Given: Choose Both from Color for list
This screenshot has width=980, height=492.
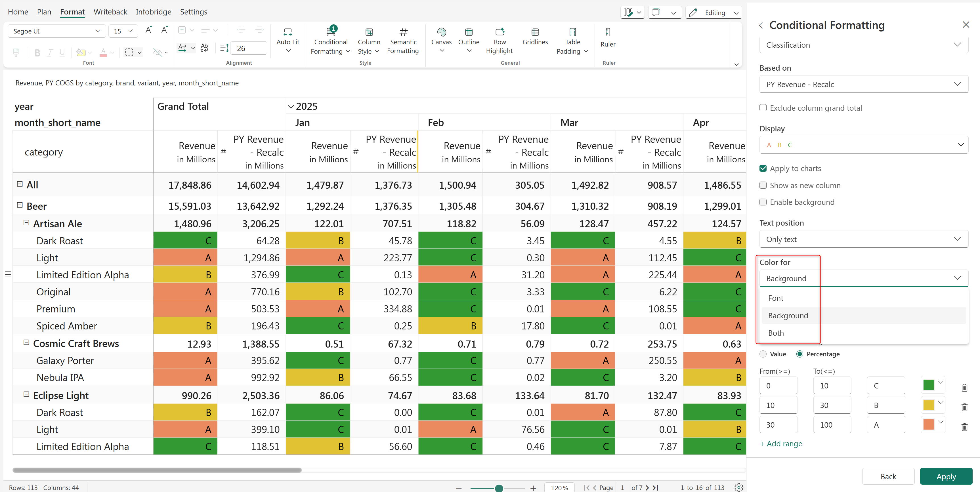Looking at the screenshot, I should click(x=776, y=333).
